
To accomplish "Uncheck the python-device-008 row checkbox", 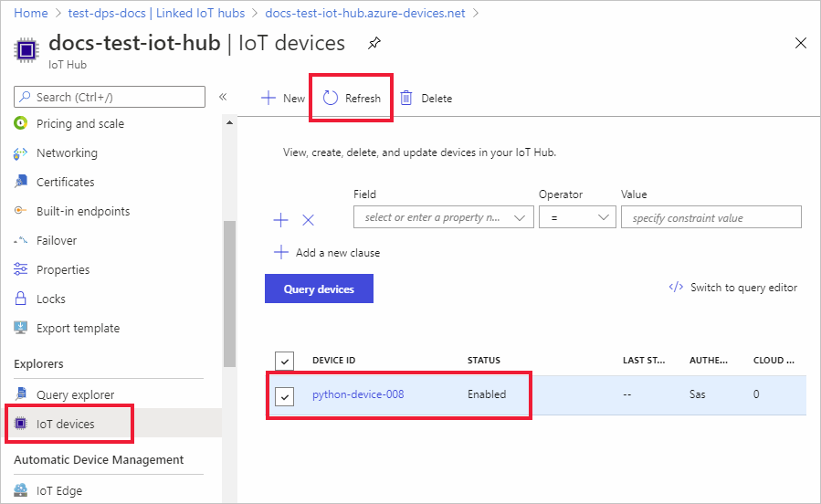I will [286, 396].
